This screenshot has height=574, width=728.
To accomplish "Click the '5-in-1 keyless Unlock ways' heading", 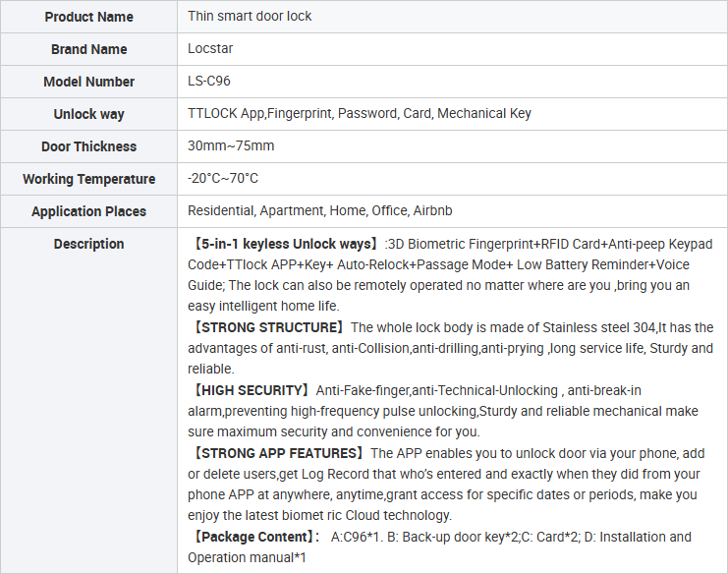I will pos(286,244).
